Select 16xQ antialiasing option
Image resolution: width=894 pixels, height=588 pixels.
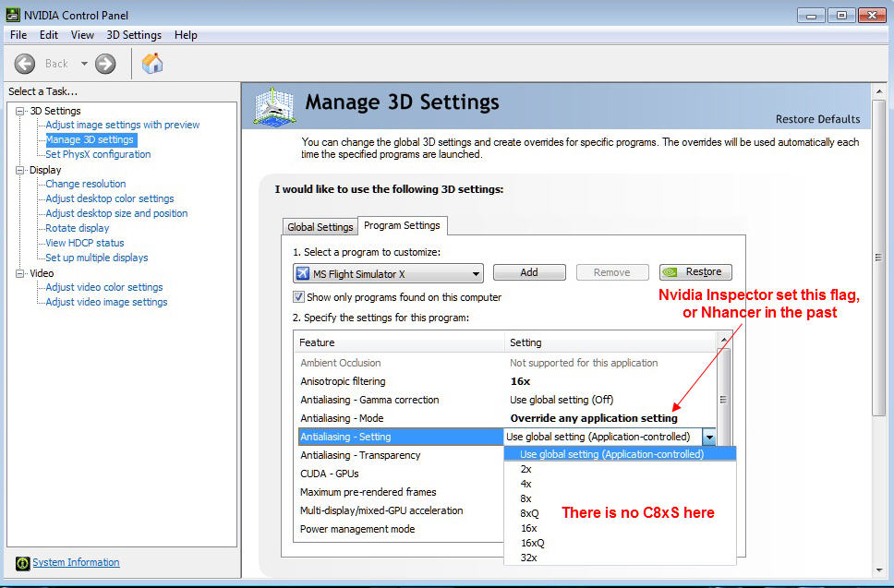(621, 543)
